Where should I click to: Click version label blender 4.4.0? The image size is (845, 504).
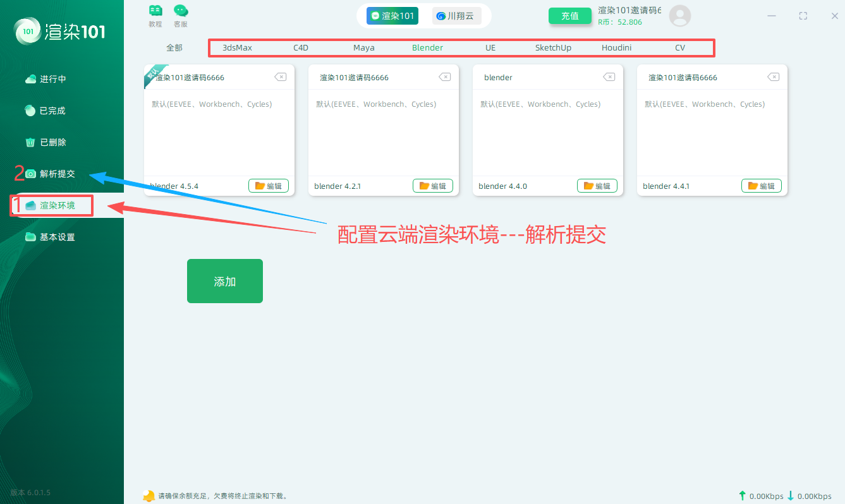[x=502, y=186]
